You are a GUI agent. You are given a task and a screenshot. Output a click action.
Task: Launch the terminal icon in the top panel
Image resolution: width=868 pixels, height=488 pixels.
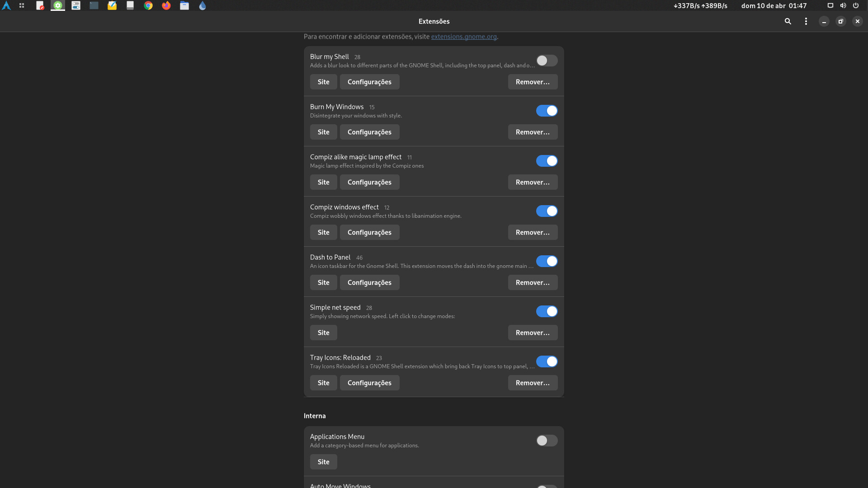94,6
